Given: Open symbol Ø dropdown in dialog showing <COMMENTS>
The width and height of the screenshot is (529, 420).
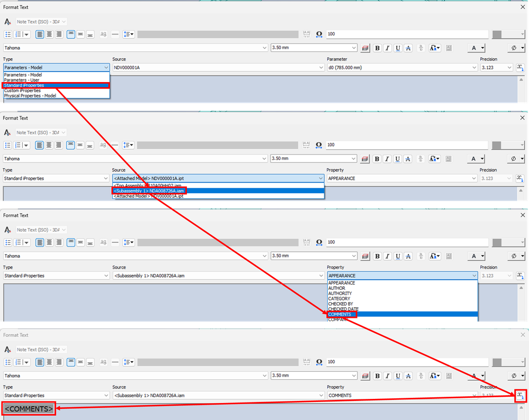Looking at the screenshot, I should [x=516, y=376].
